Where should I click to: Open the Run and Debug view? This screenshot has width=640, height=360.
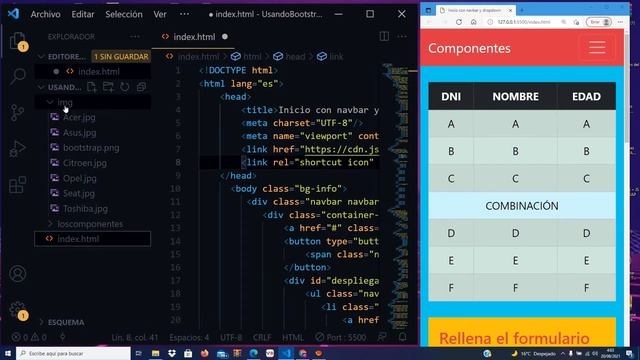pyautogui.click(x=18, y=149)
